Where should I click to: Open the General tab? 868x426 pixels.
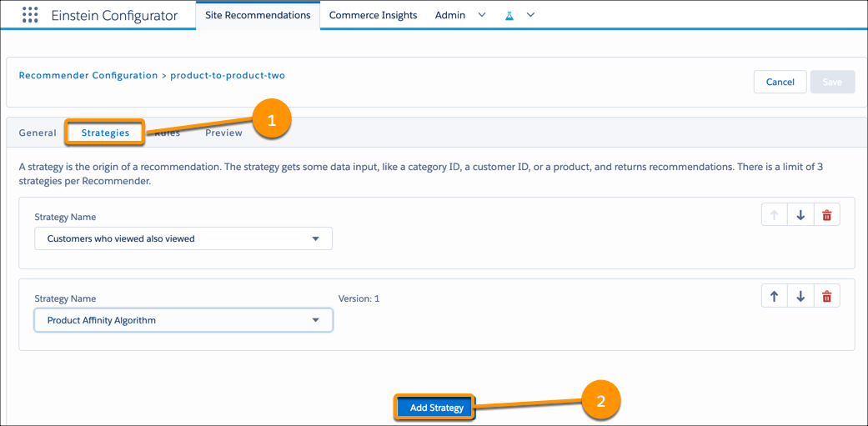point(38,133)
